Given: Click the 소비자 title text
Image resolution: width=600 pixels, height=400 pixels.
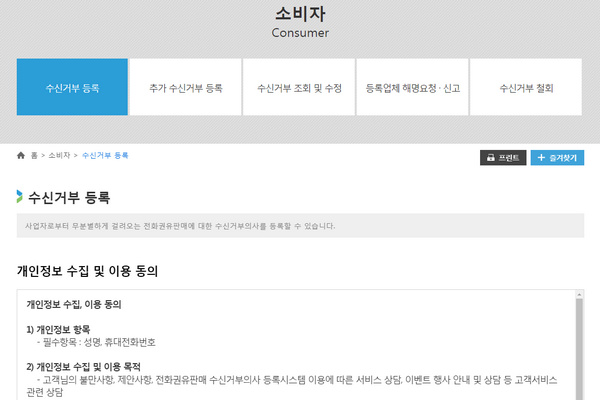Looking at the screenshot, I should [300, 14].
